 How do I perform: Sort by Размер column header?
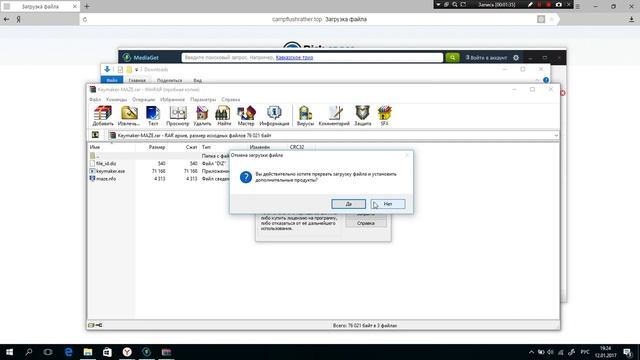tap(157, 147)
